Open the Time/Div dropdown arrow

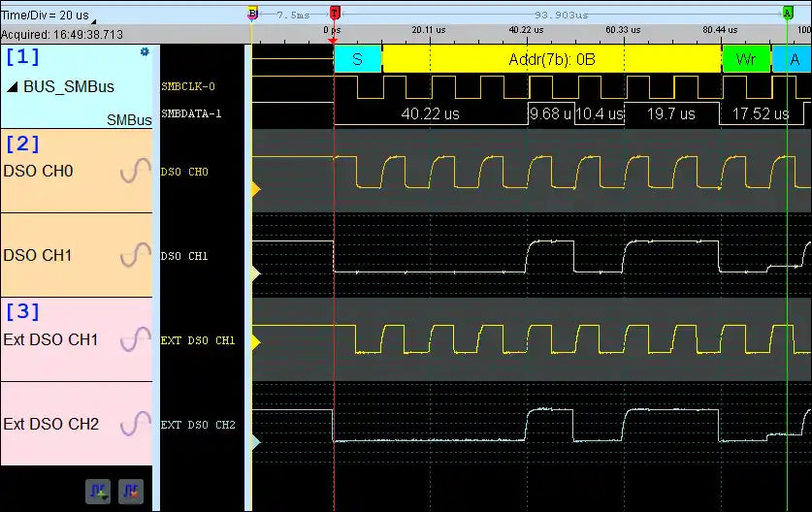pyautogui.click(x=93, y=21)
